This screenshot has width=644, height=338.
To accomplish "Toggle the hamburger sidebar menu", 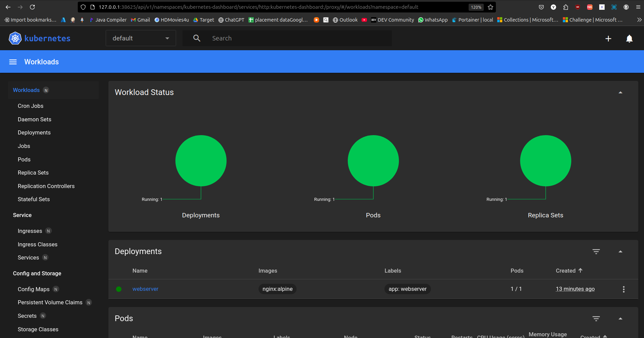I will tap(13, 62).
